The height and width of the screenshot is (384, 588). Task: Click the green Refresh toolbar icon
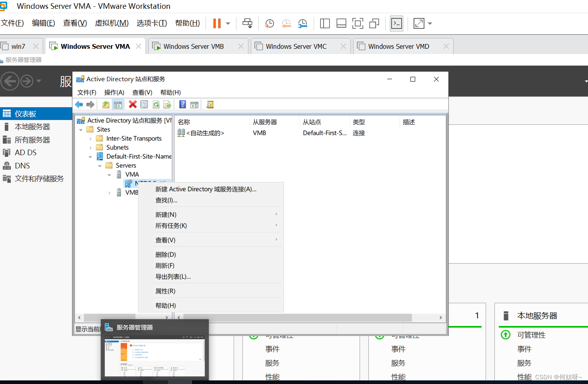coord(156,105)
